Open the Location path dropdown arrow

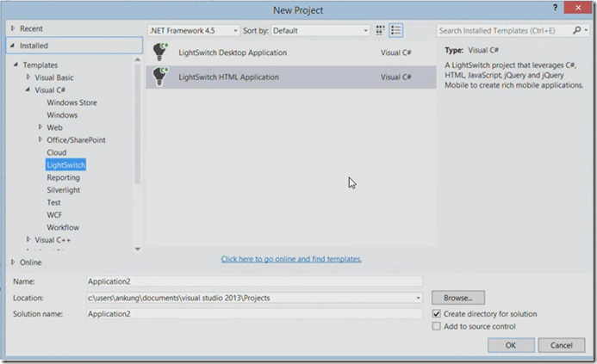tap(418, 298)
